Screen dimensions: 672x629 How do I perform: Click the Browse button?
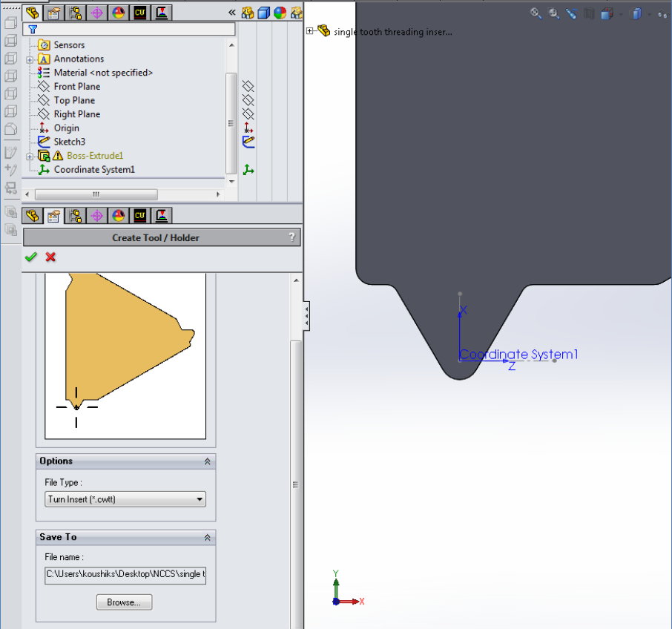coord(124,602)
